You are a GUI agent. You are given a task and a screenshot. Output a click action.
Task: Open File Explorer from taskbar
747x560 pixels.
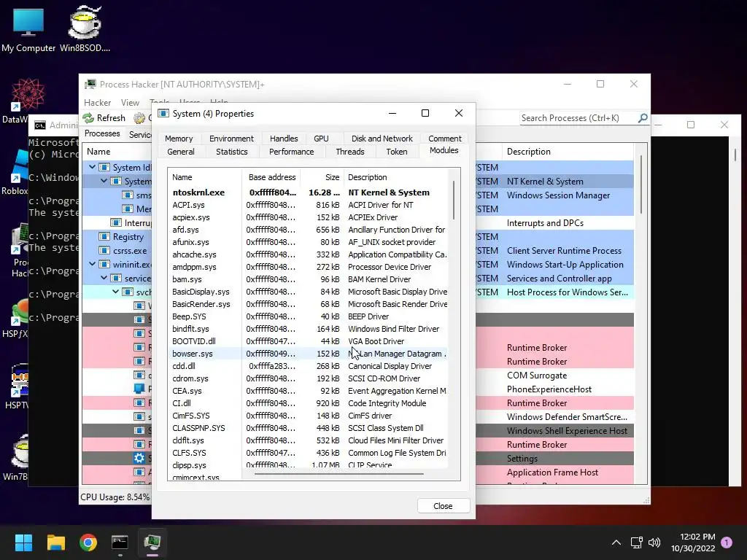[55, 542]
